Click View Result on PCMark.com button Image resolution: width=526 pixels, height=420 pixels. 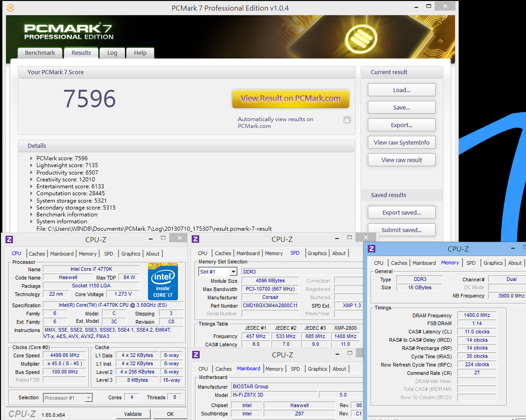point(290,99)
